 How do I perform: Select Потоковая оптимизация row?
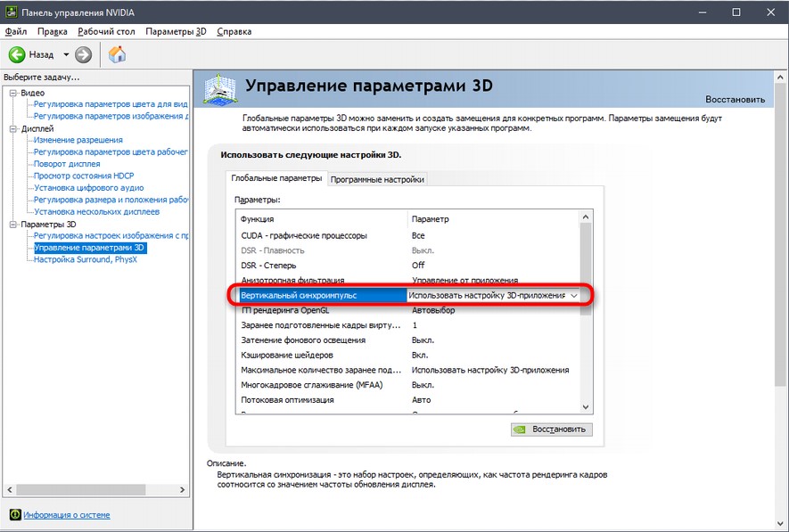(x=407, y=400)
